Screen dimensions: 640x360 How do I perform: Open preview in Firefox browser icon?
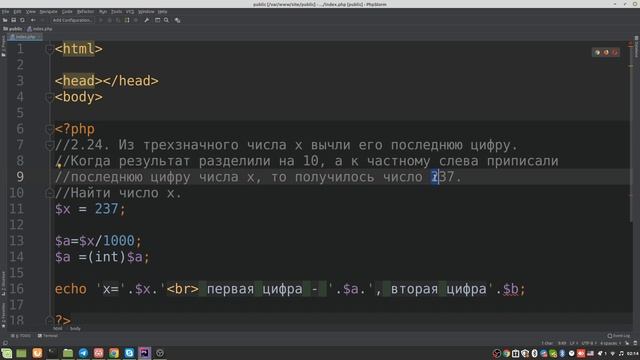tap(606, 52)
